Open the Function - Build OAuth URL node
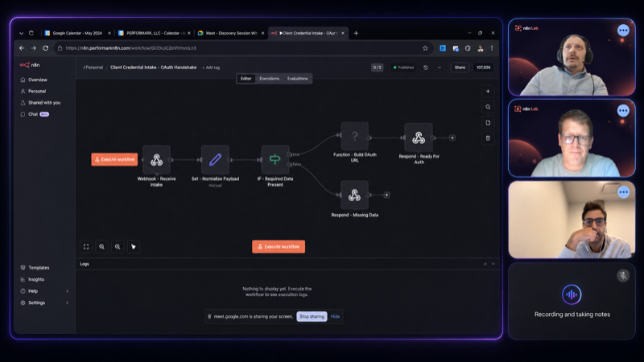Viewport: 644px width, 362px height. click(354, 136)
